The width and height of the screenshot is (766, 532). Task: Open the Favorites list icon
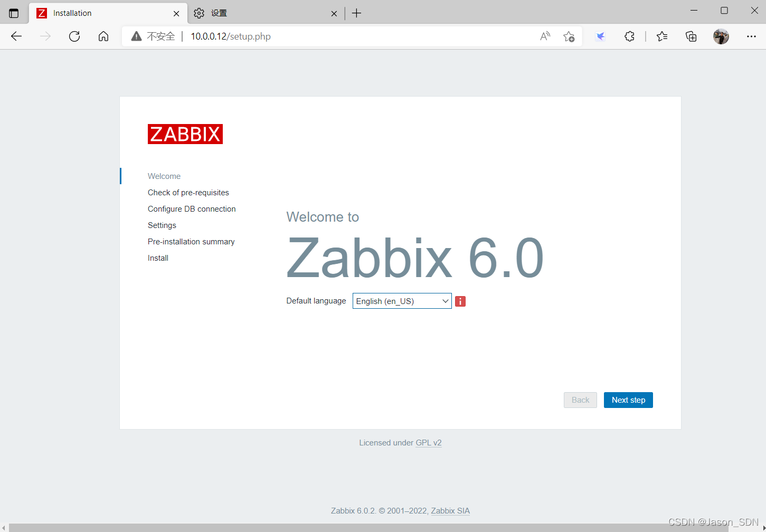(662, 36)
